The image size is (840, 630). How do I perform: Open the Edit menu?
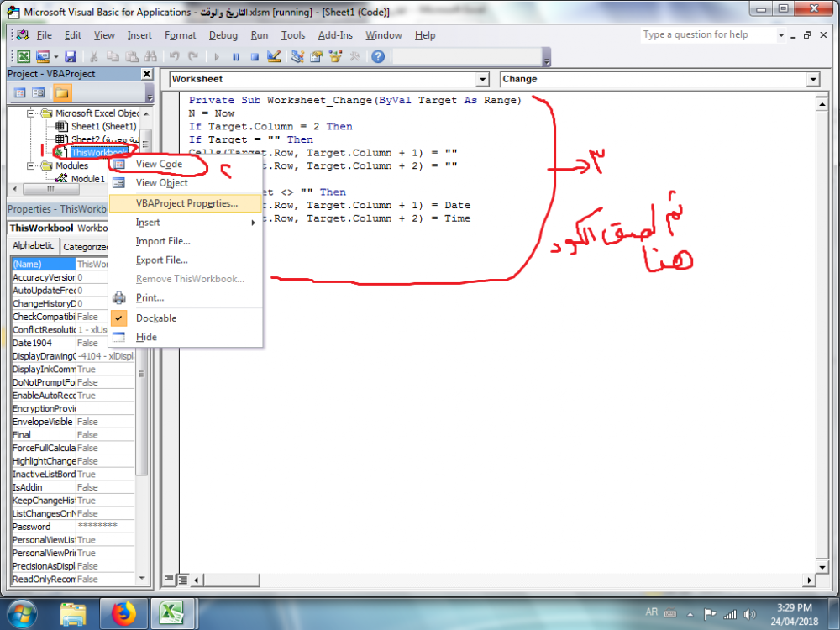click(73, 35)
